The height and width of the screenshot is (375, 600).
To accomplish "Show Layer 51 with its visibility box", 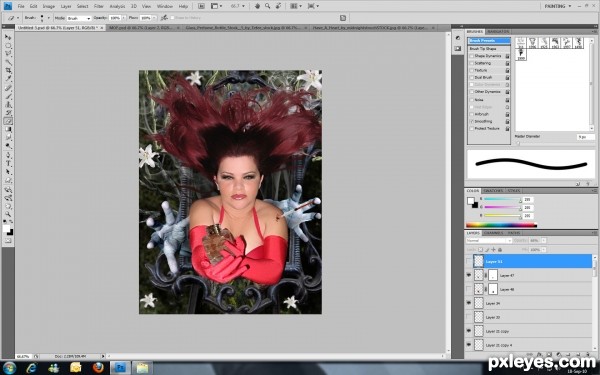I will click(x=469, y=261).
